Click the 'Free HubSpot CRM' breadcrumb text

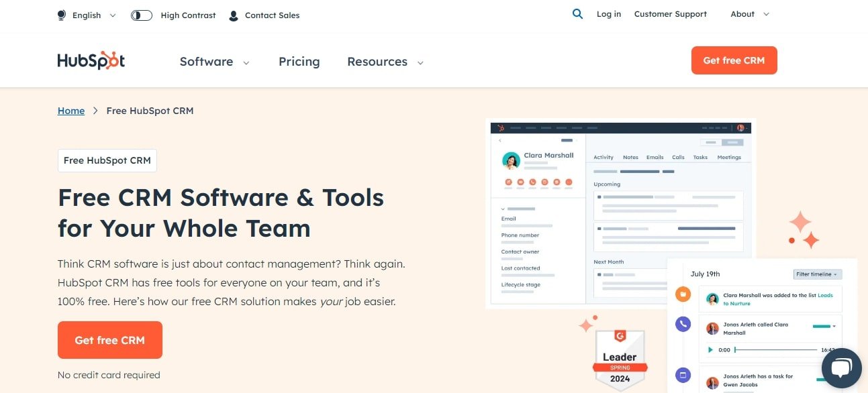tap(150, 111)
